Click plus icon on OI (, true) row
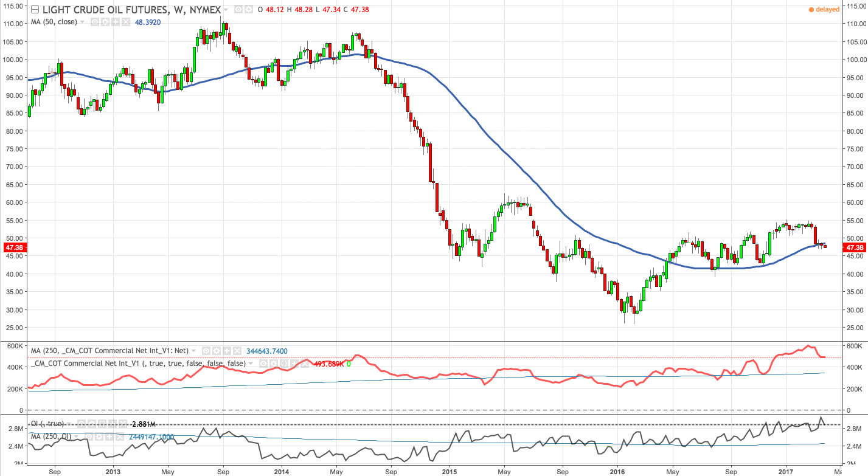The image size is (868, 476). click(x=113, y=424)
